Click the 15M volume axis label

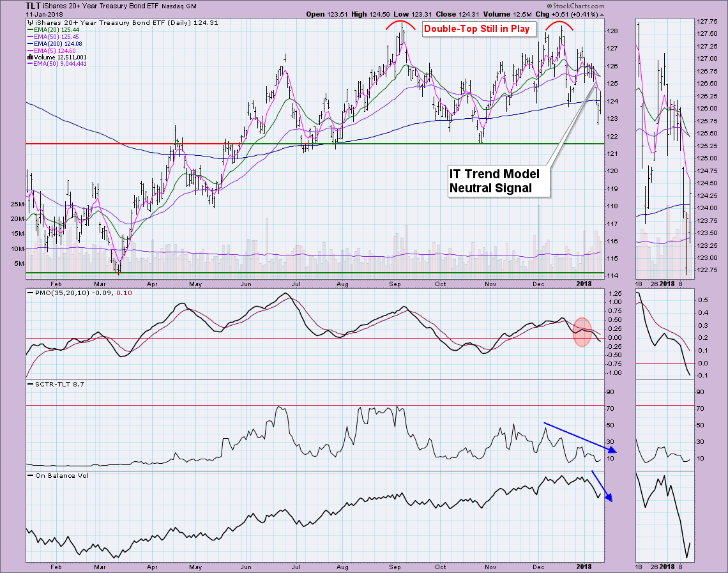(x=17, y=234)
